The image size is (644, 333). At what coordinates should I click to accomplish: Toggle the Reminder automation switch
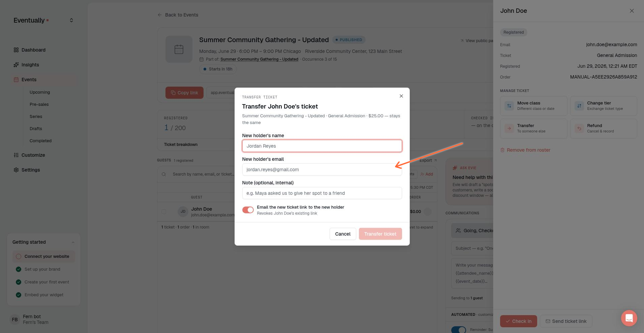pyautogui.click(x=459, y=330)
